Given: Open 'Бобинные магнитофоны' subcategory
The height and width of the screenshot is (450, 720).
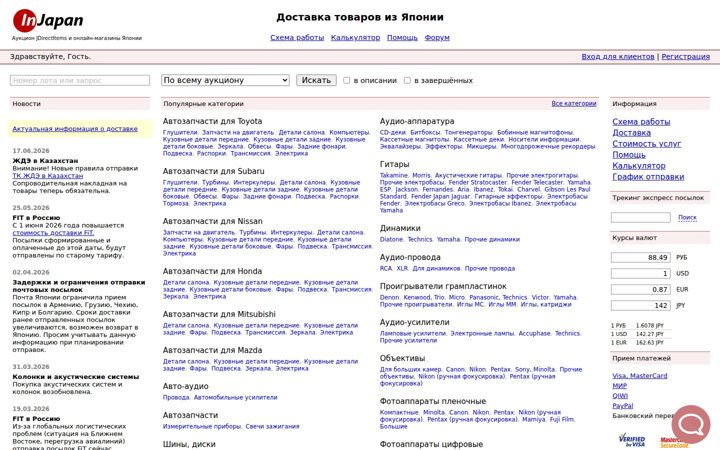Looking at the screenshot, I should (x=535, y=133).
